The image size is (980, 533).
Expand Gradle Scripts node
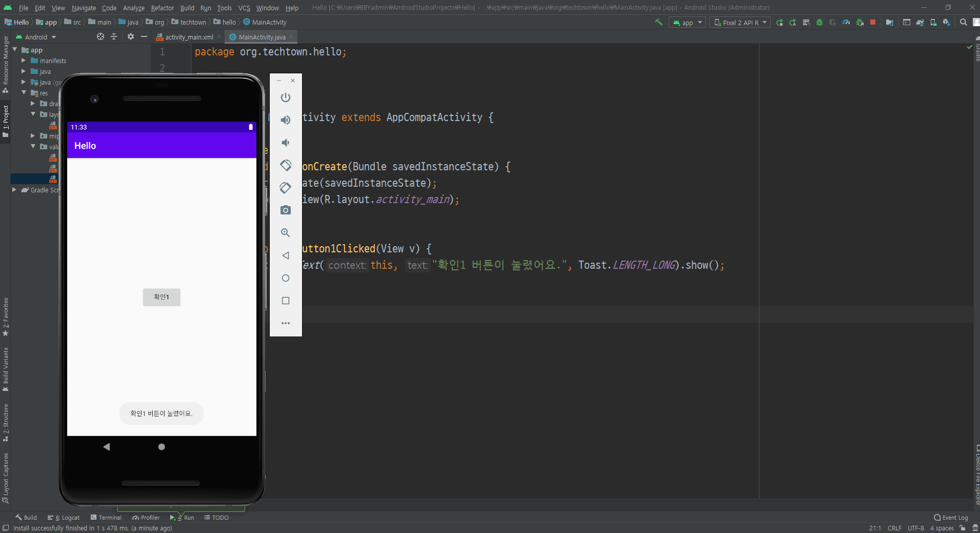[14, 190]
